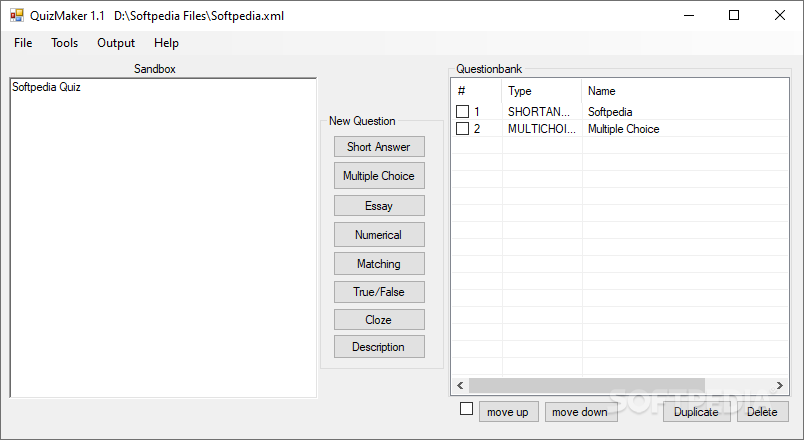
Task: Sort by the Name column header
Action: coord(686,91)
